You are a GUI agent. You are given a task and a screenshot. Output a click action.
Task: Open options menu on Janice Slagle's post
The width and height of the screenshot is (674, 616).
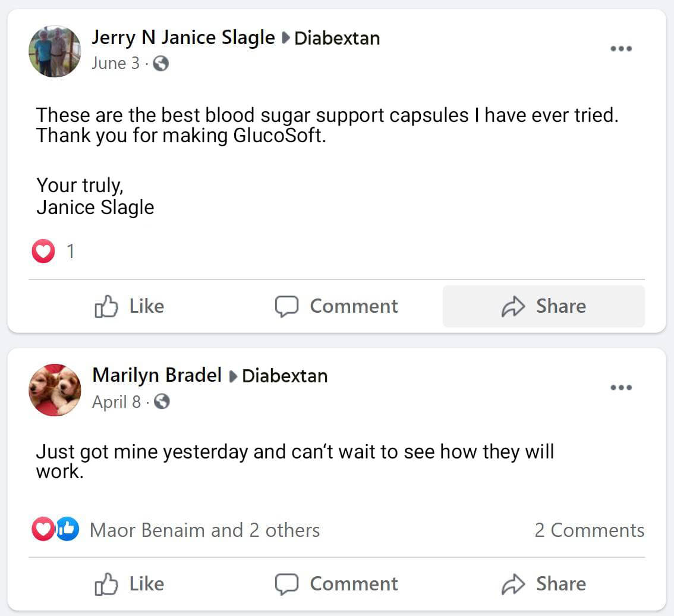click(621, 49)
